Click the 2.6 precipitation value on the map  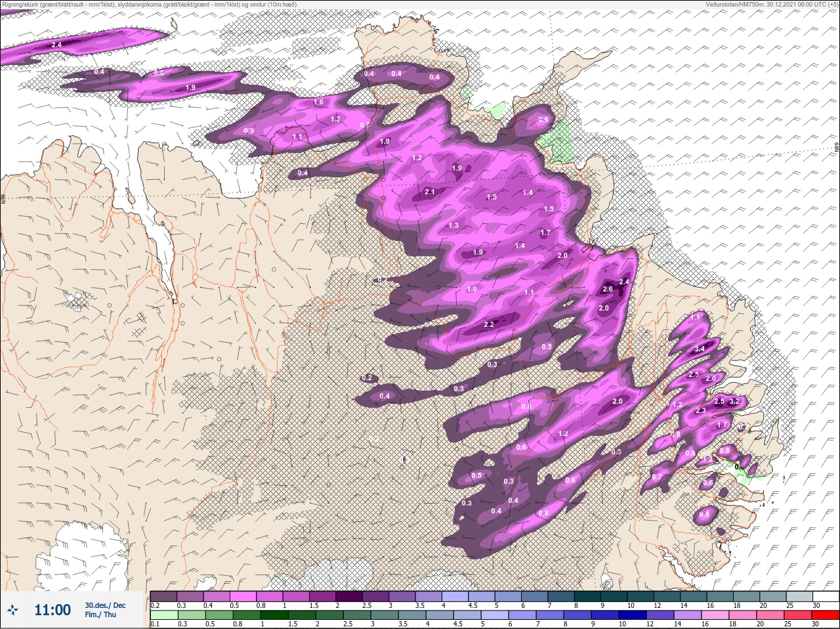point(608,290)
